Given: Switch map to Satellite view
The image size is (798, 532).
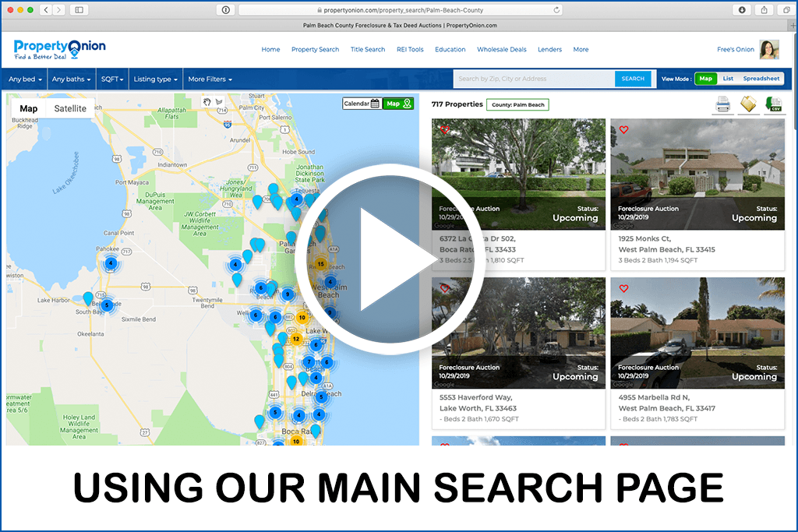Looking at the screenshot, I should point(69,108).
